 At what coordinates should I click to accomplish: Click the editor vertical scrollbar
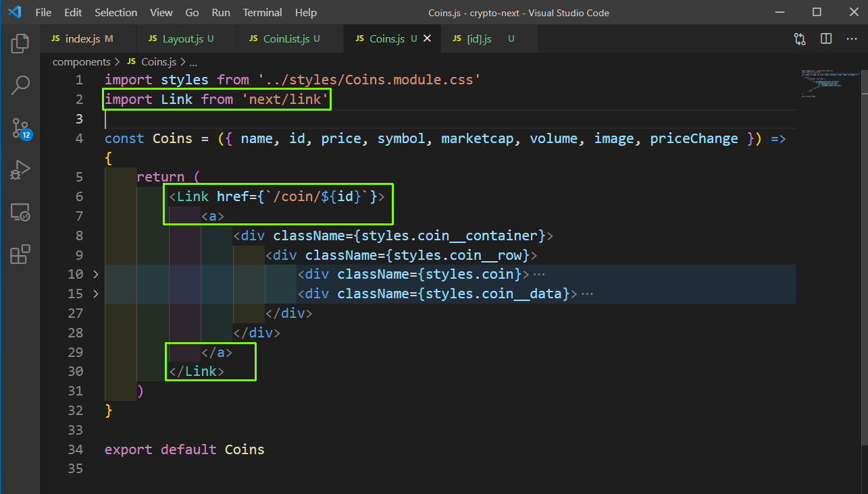(863, 256)
